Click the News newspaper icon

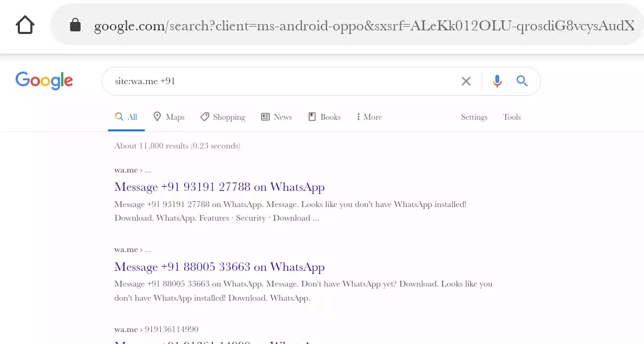tap(265, 117)
